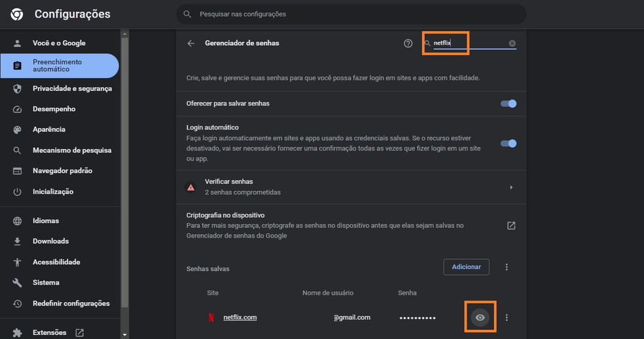Select Preenchimento automático in sidebar
Image resolution: width=644 pixels, height=339 pixels.
(60, 65)
